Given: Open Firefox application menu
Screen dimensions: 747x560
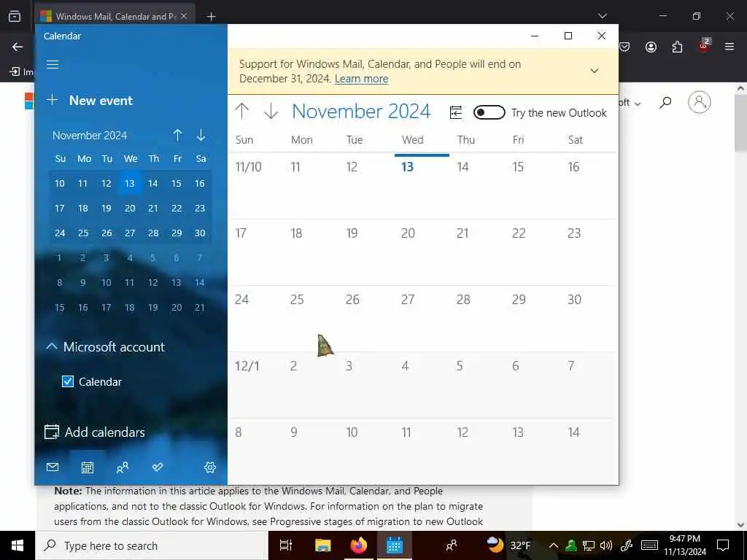Looking at the screenshot, I should point(729,47).
